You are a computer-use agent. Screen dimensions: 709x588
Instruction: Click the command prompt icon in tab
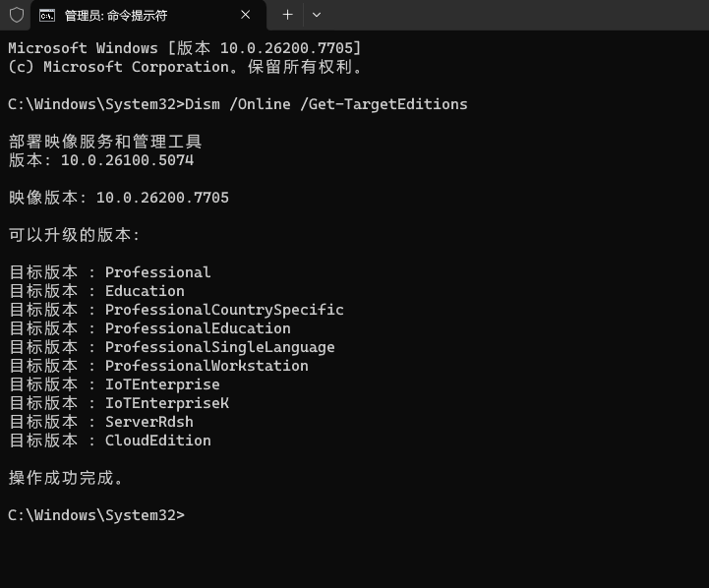[46, 15]
